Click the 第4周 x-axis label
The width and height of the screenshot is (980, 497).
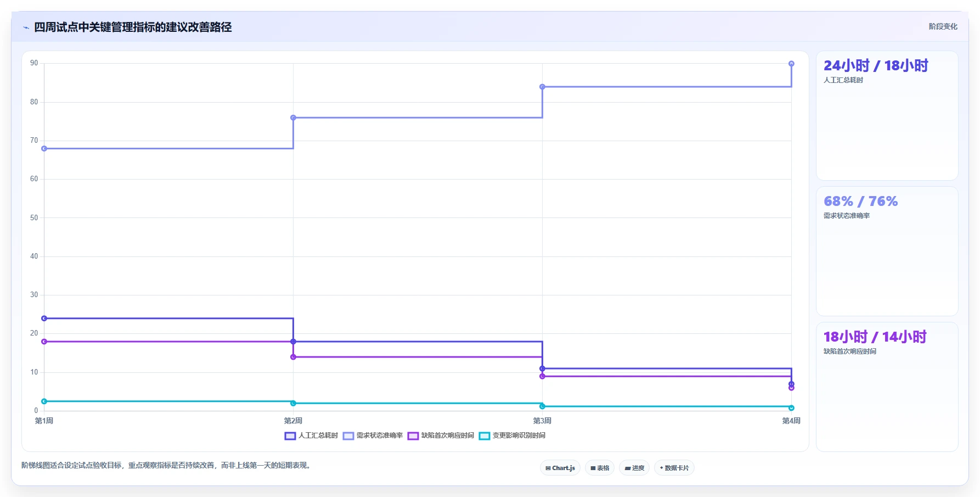pos(791,421)
